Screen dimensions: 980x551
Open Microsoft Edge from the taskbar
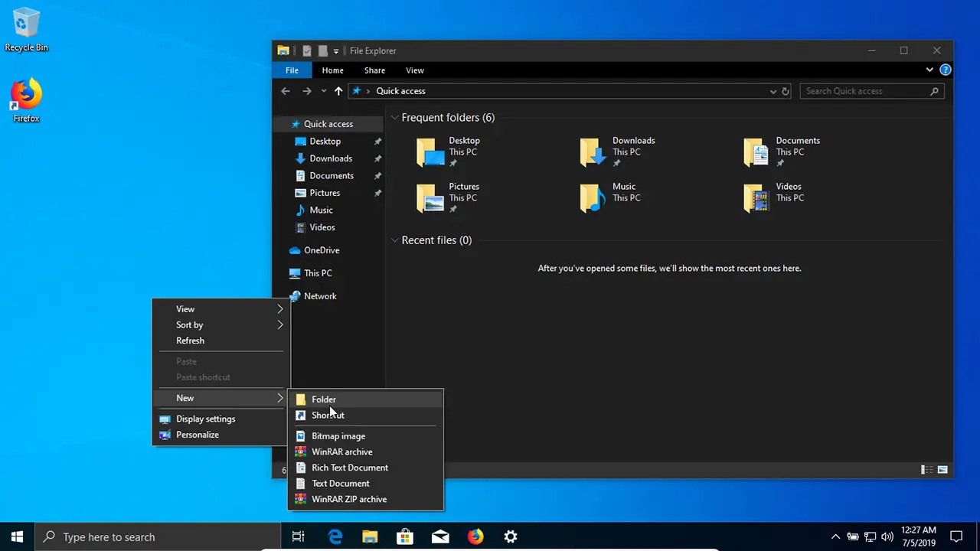(335, 536)
